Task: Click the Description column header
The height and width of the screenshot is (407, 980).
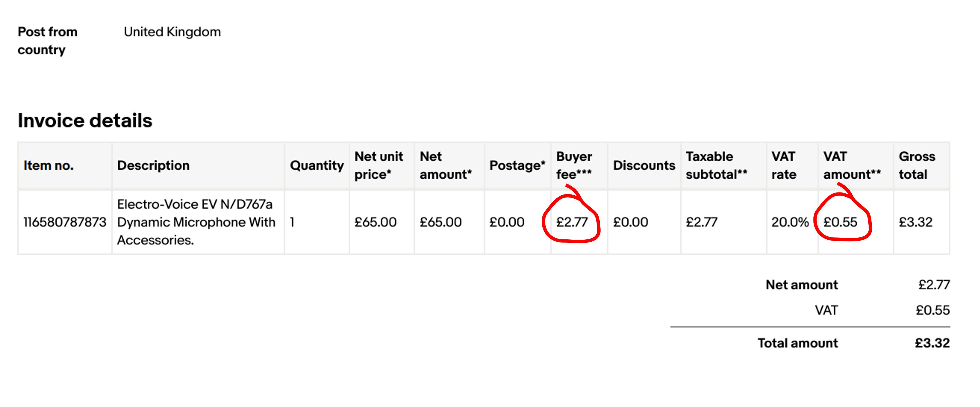Action: [153, 165]
